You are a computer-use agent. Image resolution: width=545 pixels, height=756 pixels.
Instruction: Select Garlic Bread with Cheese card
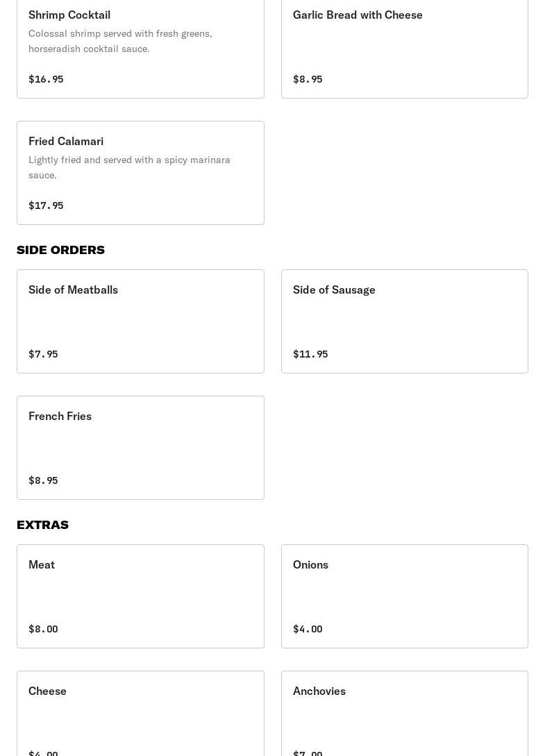405,47
